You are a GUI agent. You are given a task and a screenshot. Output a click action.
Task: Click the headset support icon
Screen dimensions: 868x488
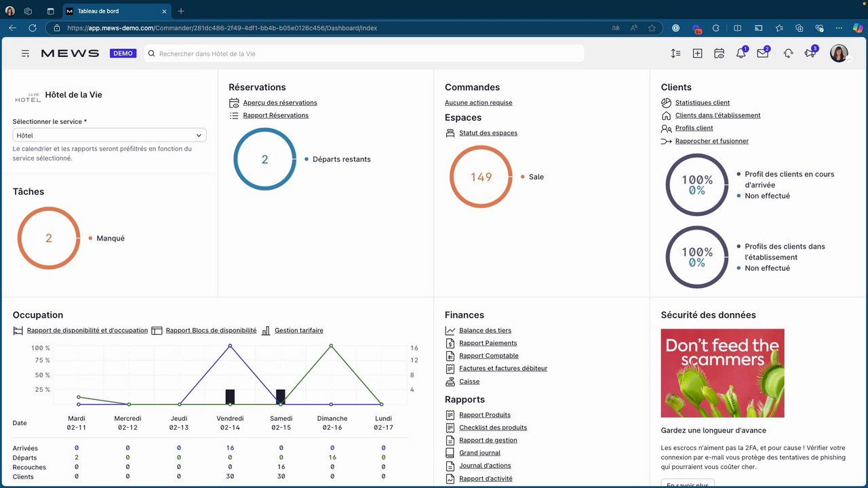coord(788,54)
